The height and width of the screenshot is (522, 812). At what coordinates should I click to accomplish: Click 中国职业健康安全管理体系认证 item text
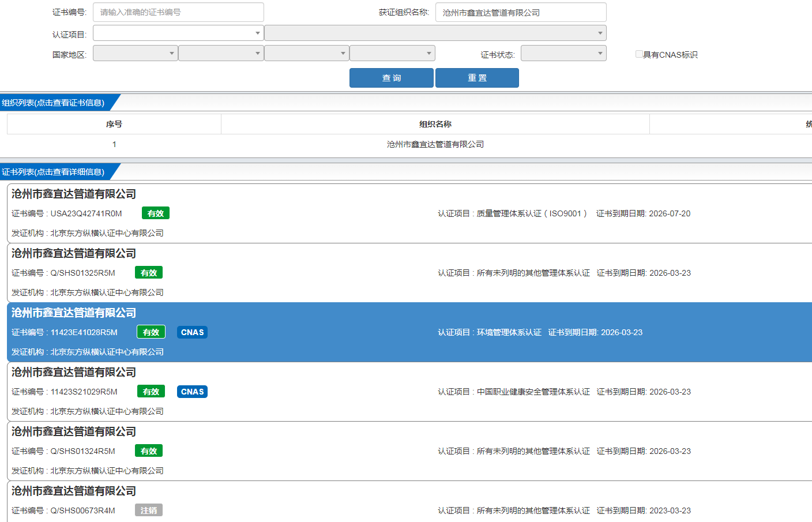pos(533,392)
